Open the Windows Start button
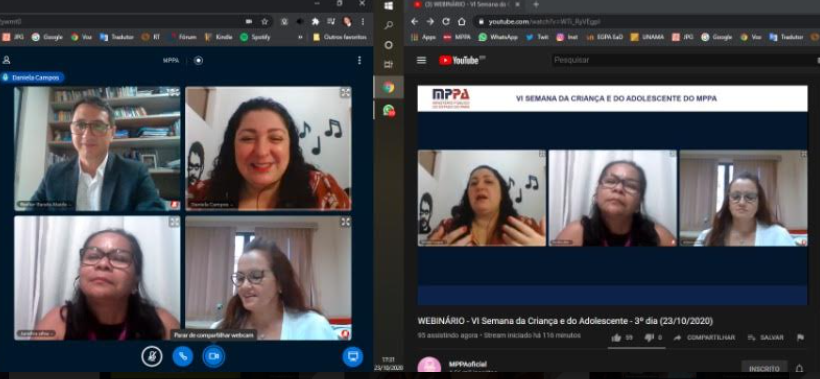Screen dimensions: 820x379 pyautogui.click(x=389, y=6)
